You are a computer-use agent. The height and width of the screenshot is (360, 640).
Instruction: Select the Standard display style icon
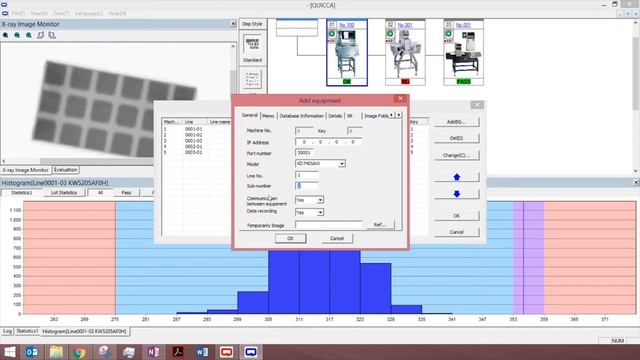[x=253, y=44]
